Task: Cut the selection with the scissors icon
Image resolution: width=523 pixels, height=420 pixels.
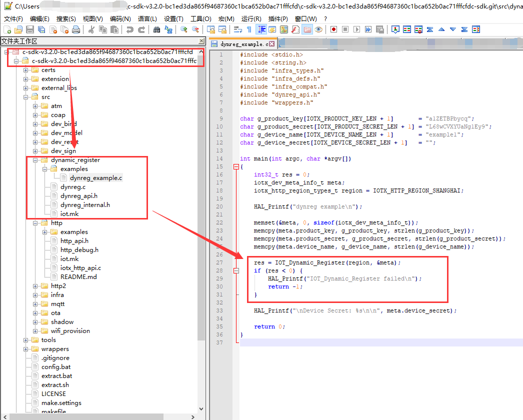Action: (x=91, y=29)
